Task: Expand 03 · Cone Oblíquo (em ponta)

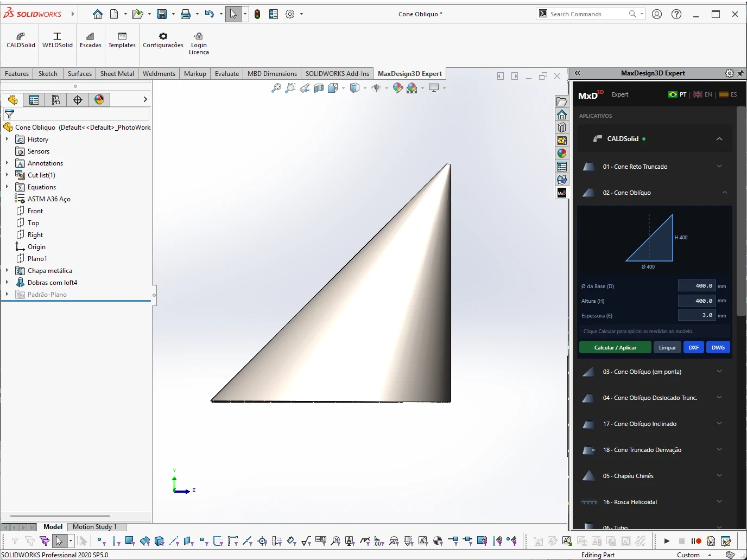Action: 719,372
